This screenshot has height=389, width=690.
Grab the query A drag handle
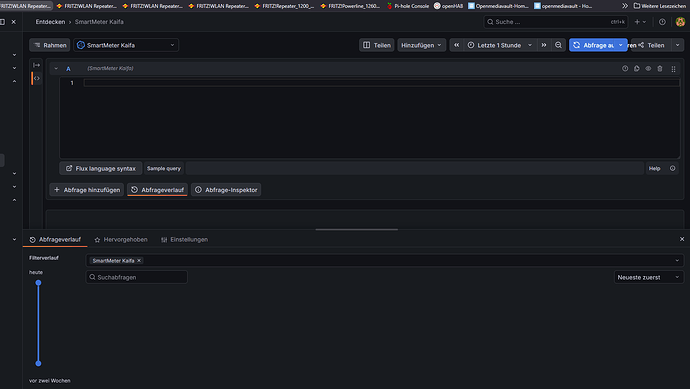click(673, 69)
